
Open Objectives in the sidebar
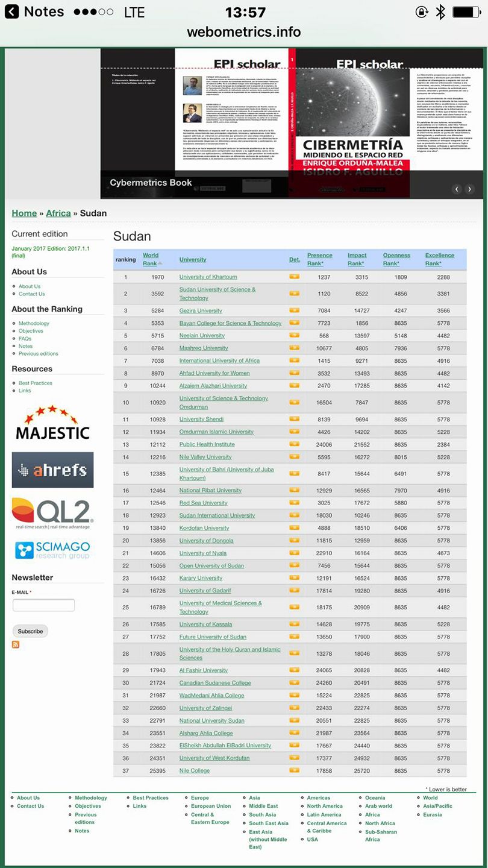tap(31, 331)
